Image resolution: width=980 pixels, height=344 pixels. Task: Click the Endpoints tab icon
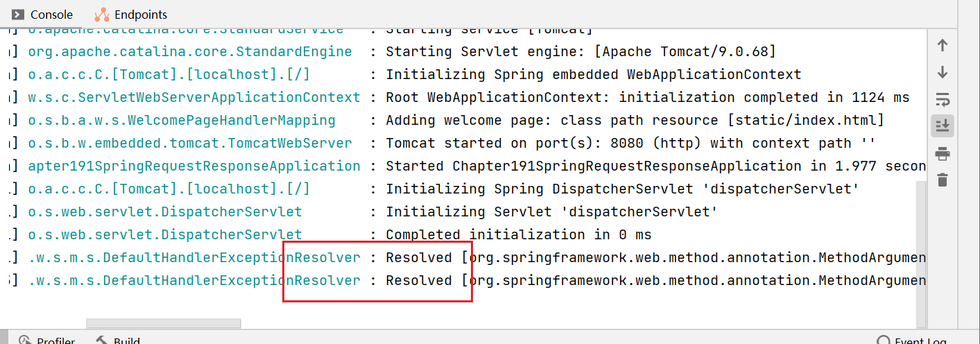coord(101,14)
